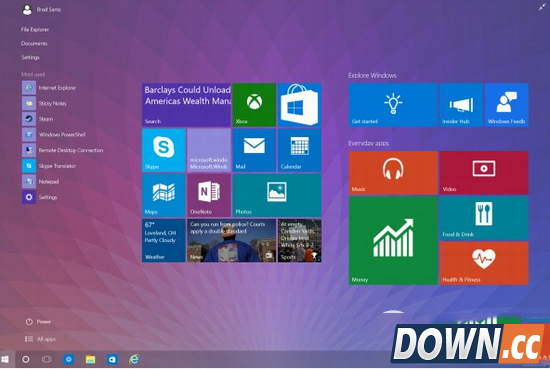This screenshot has height=369, width=550.
Task: Open the Windows Store tile
Action: click(x=299, y=105)
